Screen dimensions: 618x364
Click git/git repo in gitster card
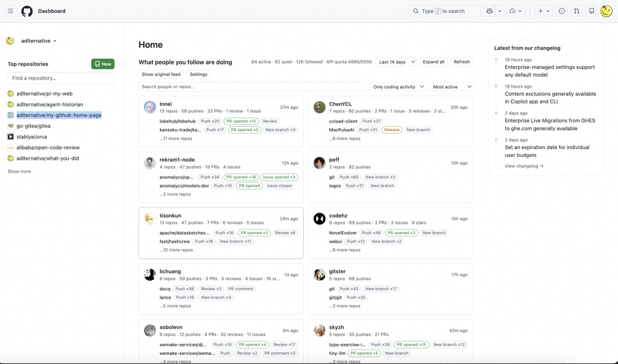click(336, 297)
